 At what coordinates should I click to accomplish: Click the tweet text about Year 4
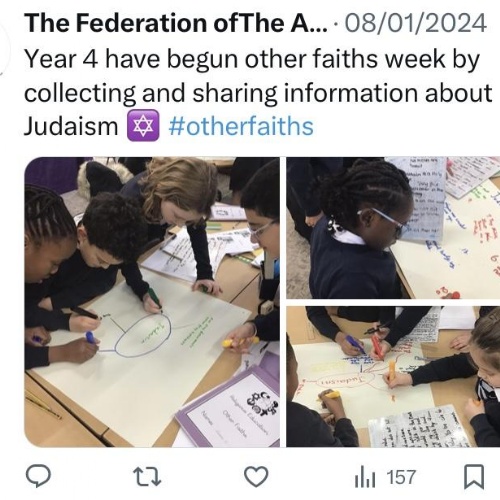(x=257, y=92)
